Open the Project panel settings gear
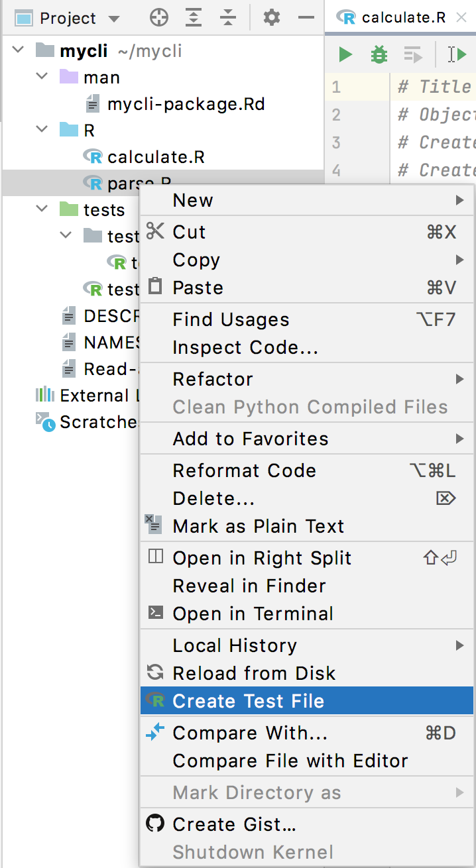 click(x=271, y=18)
